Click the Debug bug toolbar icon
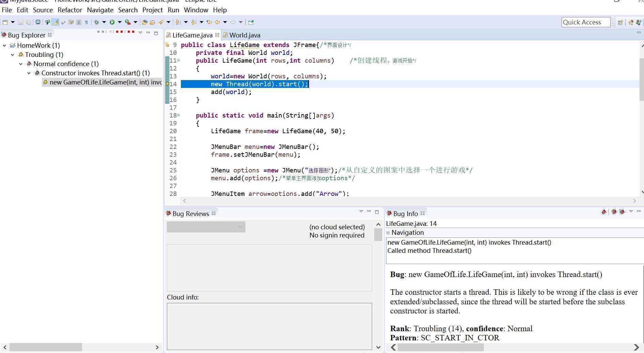 [x=97, y=22]
